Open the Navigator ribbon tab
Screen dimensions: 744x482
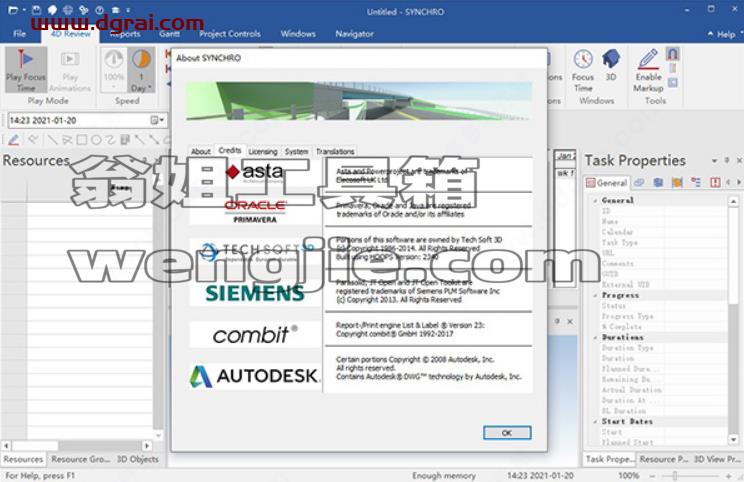tap(354, 34)
